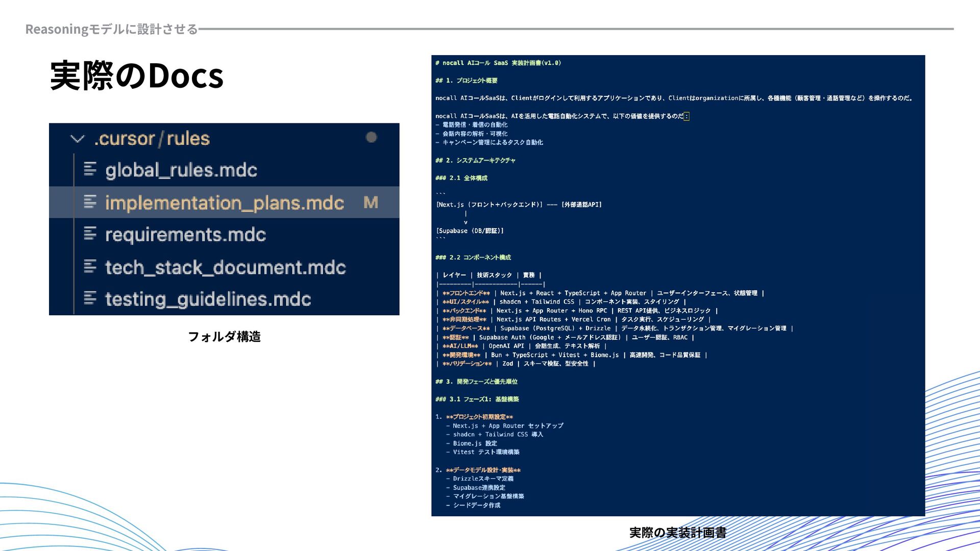Open tech_stack_document.mdc file
Viewport: 980px width, 551px height.
(x=226, y=267)
